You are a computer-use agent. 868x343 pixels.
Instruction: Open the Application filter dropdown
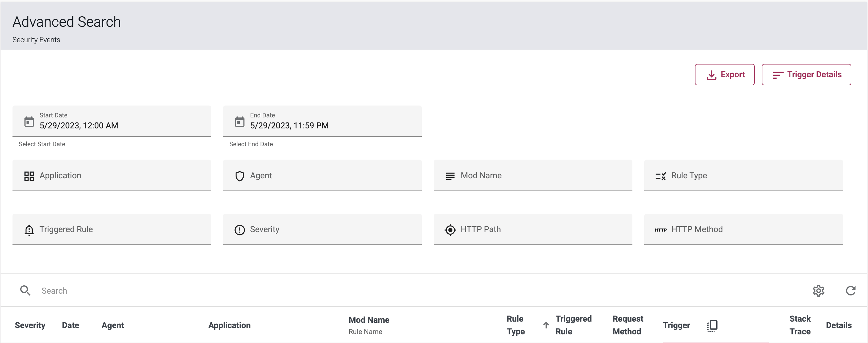click(112, 175)
